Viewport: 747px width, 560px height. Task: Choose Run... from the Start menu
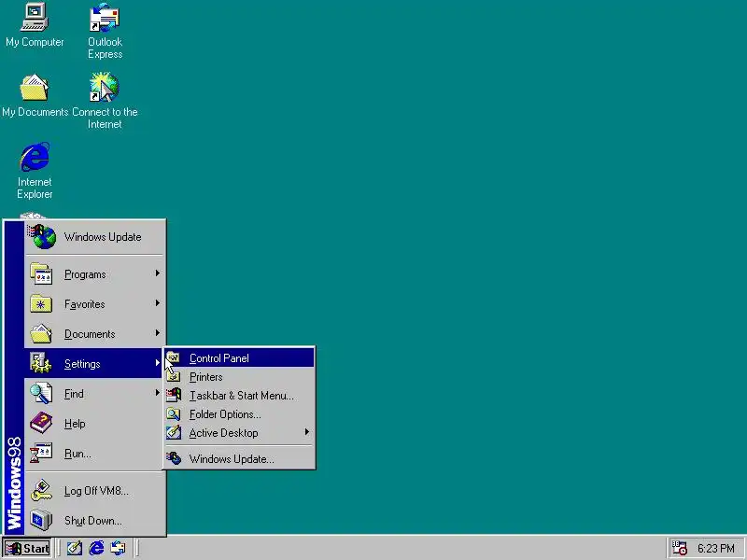(x=95, y=454)
